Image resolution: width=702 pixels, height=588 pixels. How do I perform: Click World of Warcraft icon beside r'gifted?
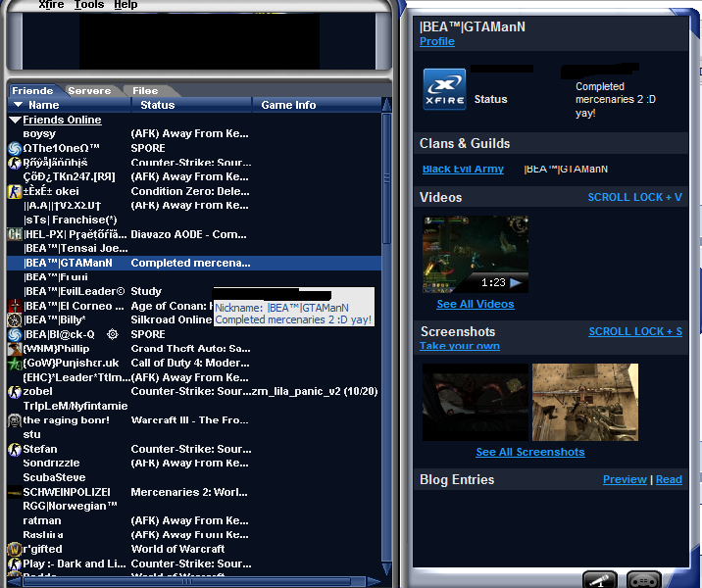coord(15,549)
